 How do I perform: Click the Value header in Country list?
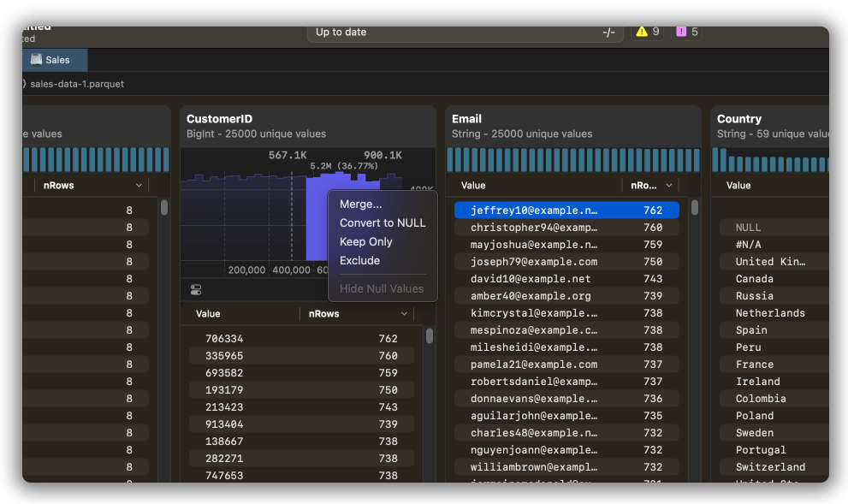pos(738,186)
